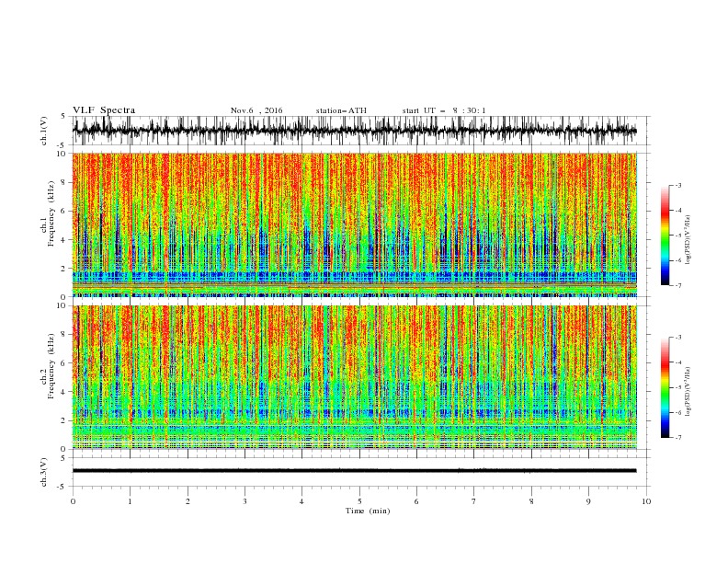
Task: Click the "-5" tick on lower color bar
Action: (678, 387)
